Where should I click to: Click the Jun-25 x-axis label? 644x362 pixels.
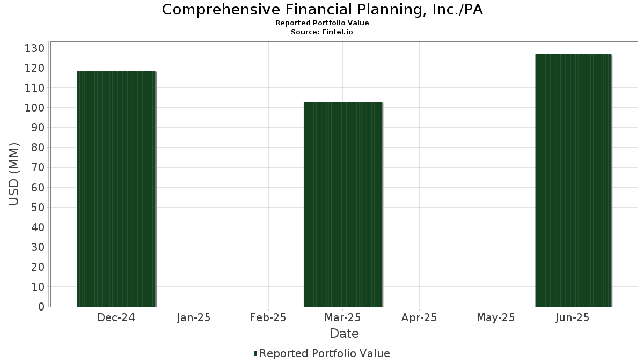click(573, 317)
